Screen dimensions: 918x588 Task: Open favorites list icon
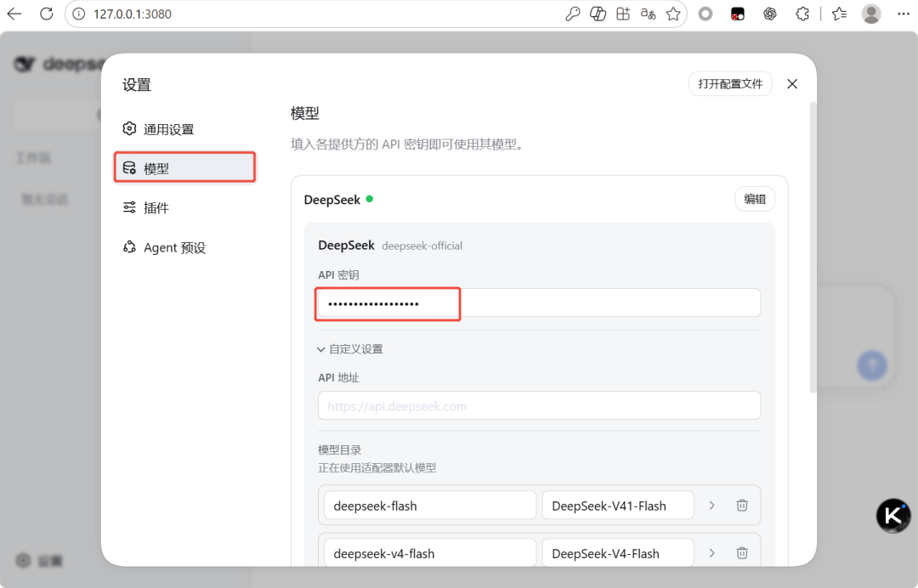coord(839,14)
